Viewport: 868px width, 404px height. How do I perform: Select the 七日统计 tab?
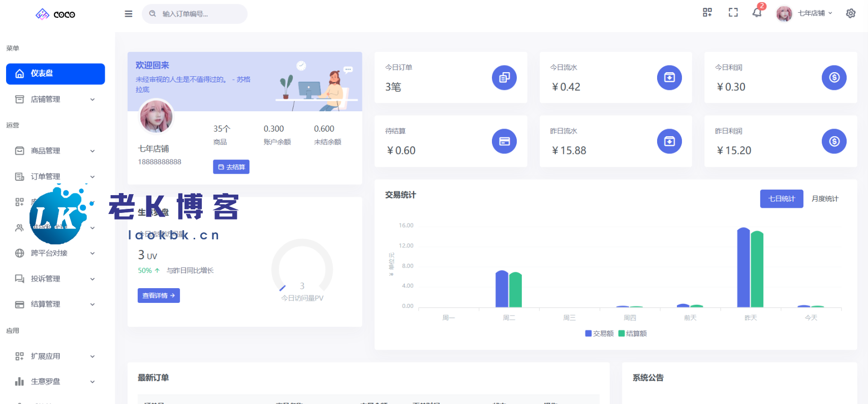[781, 199]
